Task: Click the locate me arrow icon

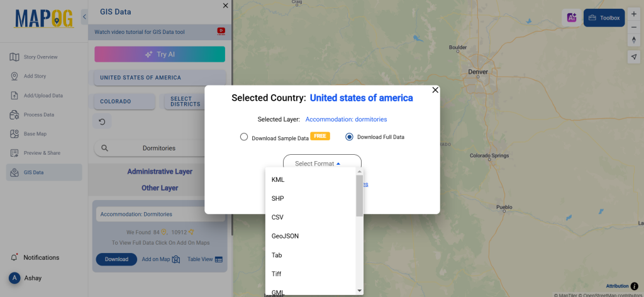Action: click(x=634, y=57)
